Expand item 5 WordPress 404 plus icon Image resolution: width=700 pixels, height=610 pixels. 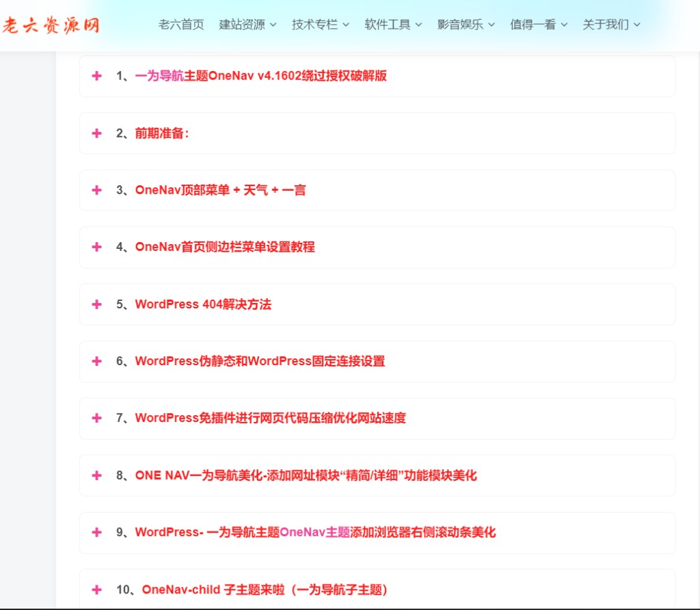(x=96, y=304)
